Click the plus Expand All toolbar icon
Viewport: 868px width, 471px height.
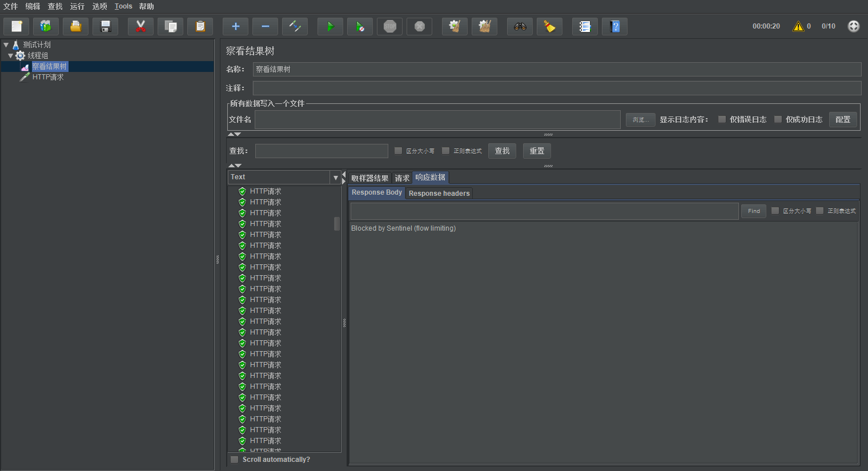tap(235, 26)
